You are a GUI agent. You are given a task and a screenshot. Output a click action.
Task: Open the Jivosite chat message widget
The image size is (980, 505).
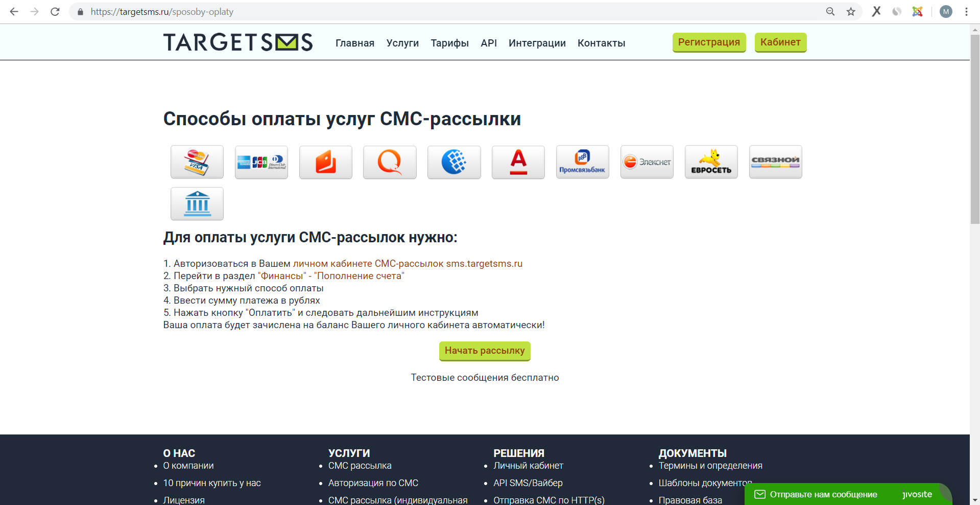tap(848, 494)
